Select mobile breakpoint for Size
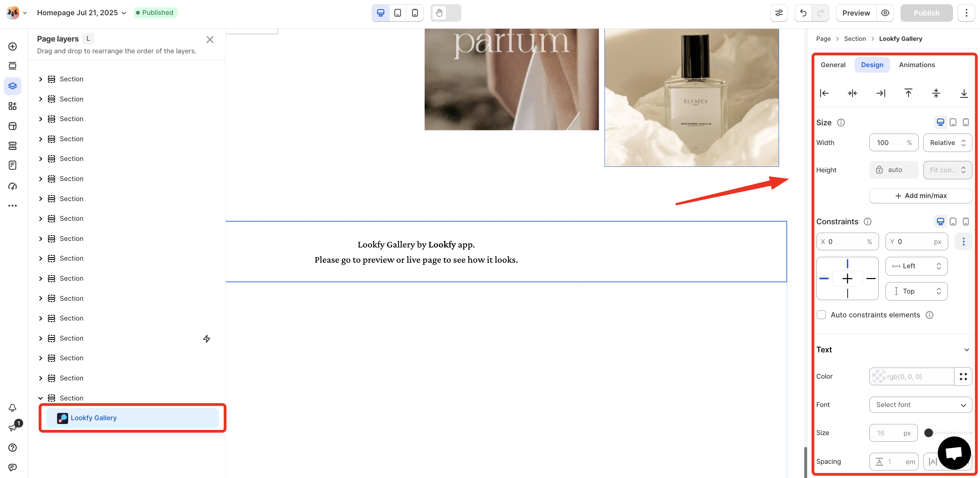The height and width of the screenshot is (478, 980). tap(966, 122)
